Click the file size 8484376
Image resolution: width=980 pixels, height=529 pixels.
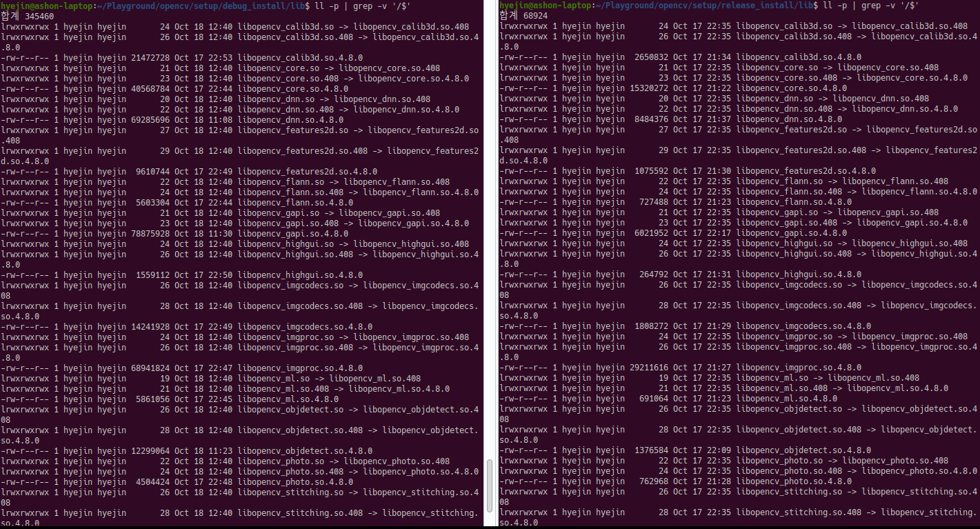click(x=652, y=119)
